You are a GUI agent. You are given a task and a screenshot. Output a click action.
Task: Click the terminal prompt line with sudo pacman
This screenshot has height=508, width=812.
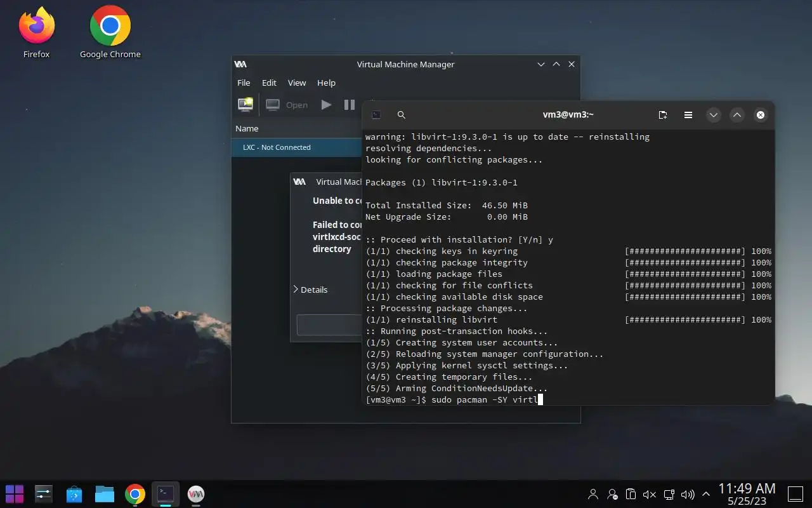click(x=454, y=400)
